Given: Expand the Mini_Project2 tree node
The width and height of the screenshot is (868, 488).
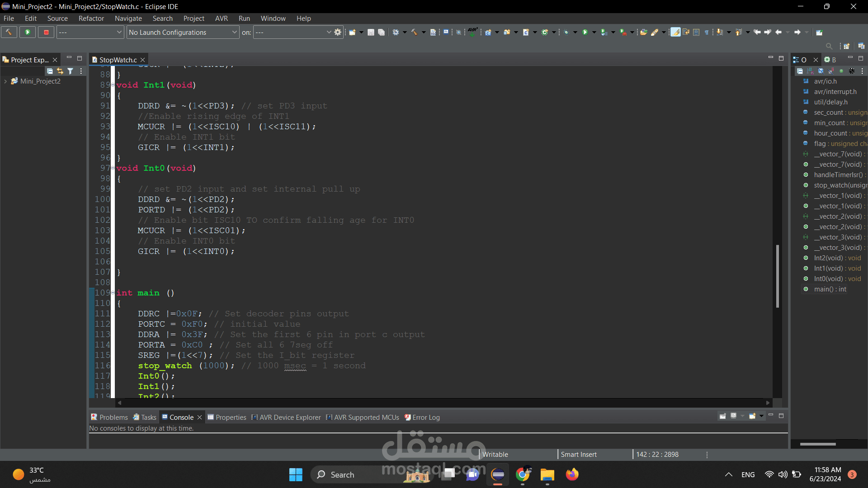Looking at the screenshot, I should click(x=5, y=81).
